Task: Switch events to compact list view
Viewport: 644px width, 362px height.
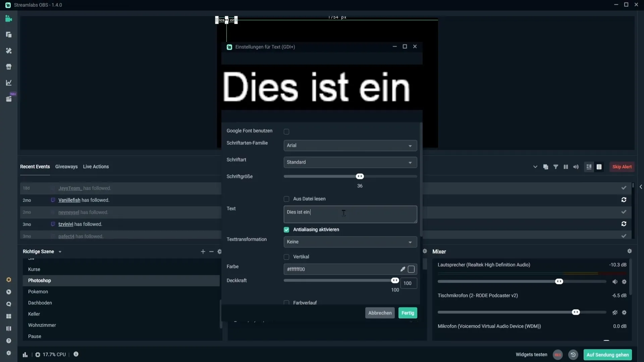Action: click(x=599, y=167)
